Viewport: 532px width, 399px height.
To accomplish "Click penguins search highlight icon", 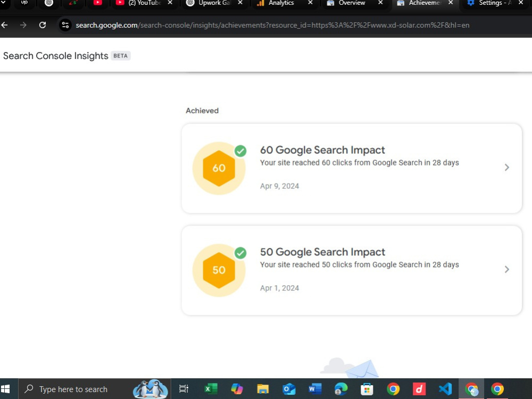I will tap(151, 389).
